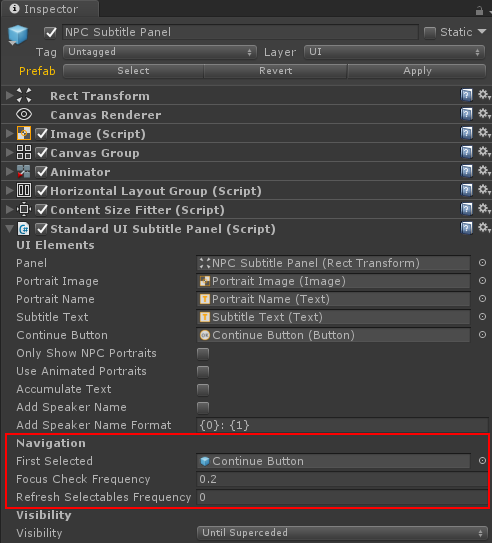Click the prefab Revert button

[275, 71]
